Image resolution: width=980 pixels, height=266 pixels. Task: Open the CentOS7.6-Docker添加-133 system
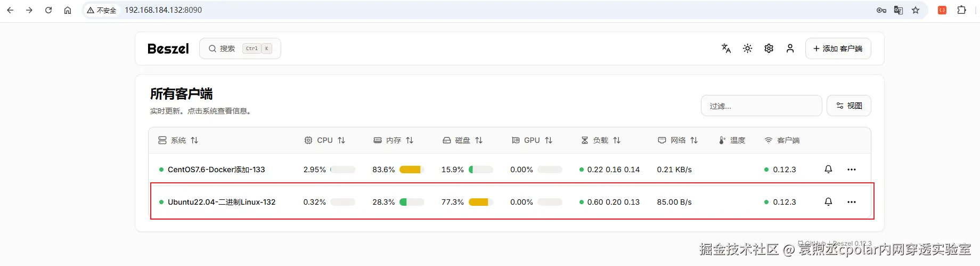tap(216, 170)
